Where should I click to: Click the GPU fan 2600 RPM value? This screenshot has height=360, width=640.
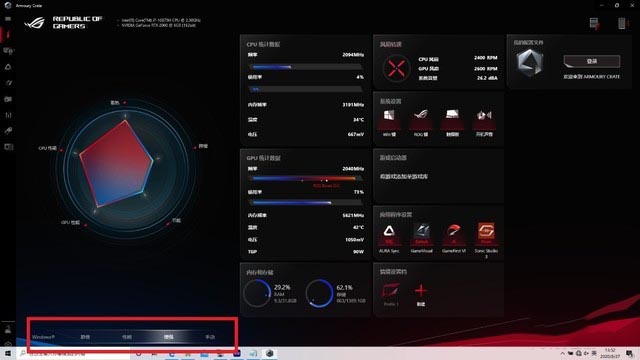(x=486, y=69)
